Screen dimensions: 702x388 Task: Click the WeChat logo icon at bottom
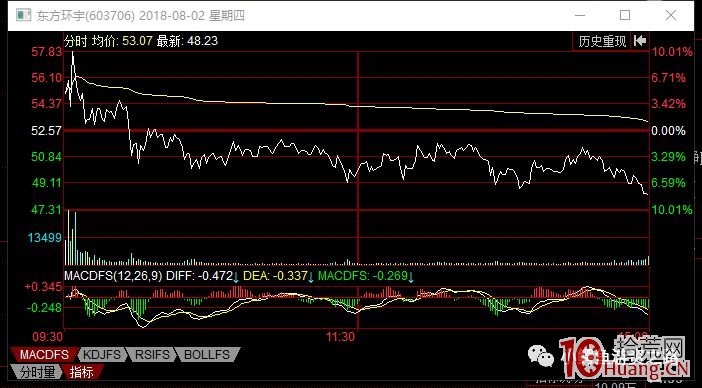click(x=541, y=355)
